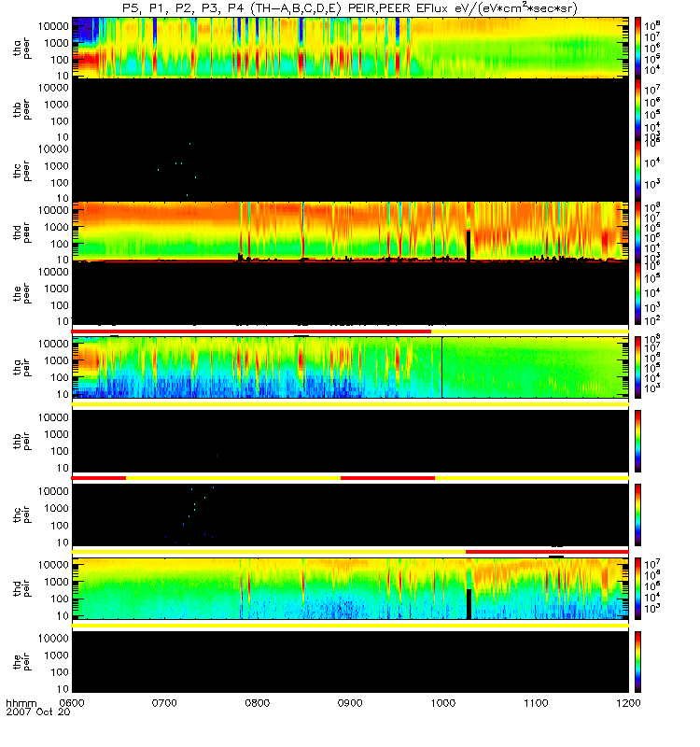Screen dimensions: 700x747
Task: Select the 'thc peir' panel axis label
Action: coord(21,515)
